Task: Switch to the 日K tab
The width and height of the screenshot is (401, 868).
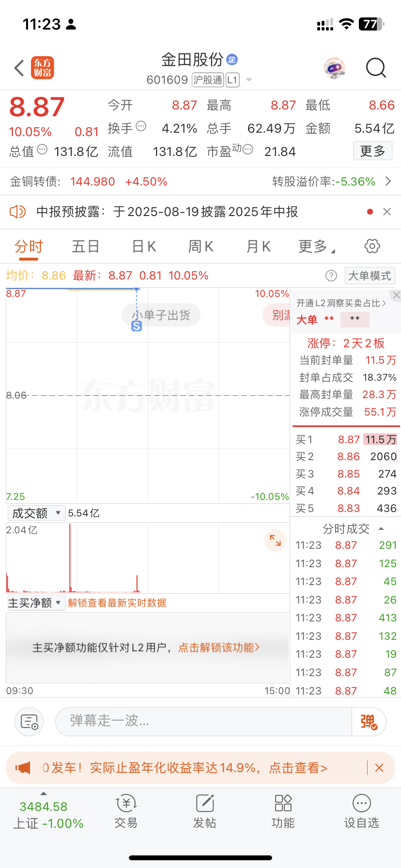Action: tap(144, 247)
